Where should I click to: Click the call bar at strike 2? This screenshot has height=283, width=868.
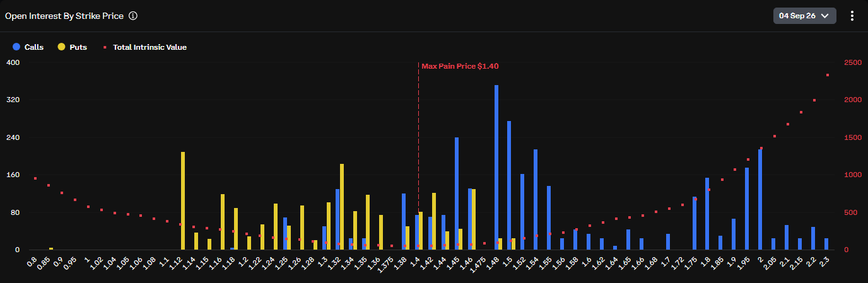click(x=760, y=199)
